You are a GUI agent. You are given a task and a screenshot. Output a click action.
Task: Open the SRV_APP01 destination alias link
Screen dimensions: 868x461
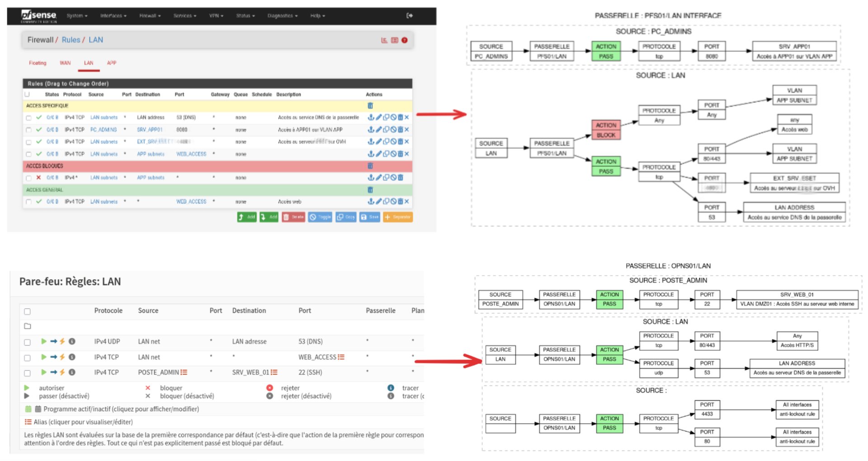pos(150,130)
